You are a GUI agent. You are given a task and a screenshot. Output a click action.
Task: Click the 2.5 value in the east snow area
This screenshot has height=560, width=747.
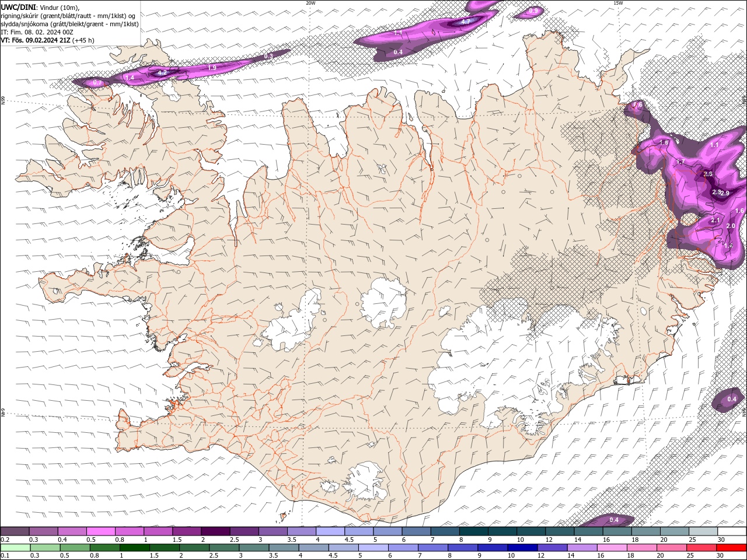pos(708,174)
